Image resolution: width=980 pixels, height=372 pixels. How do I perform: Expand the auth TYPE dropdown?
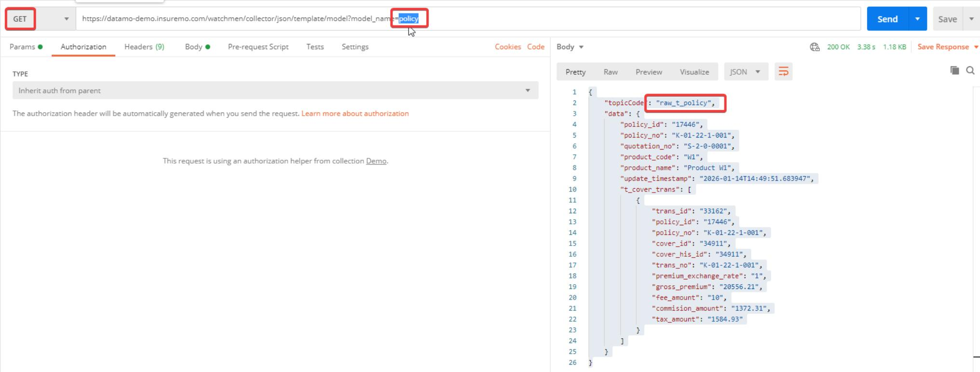coord(275,90)
